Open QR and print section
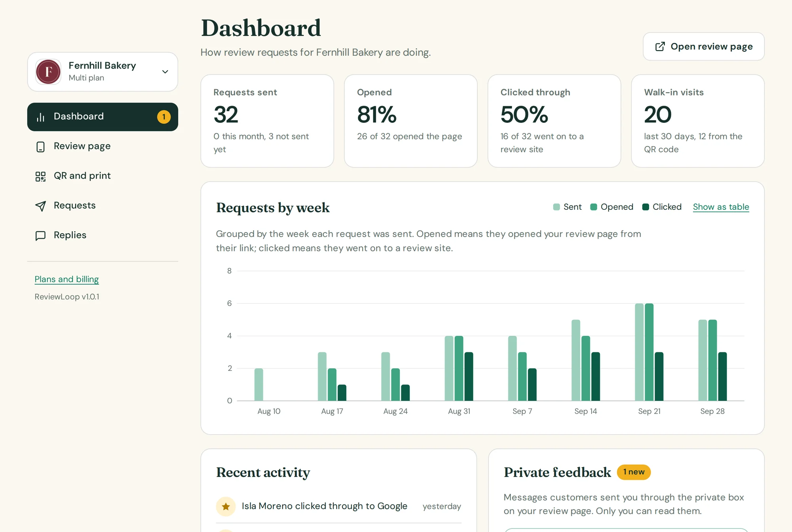The image size is (792, 532). coord(103,176)
